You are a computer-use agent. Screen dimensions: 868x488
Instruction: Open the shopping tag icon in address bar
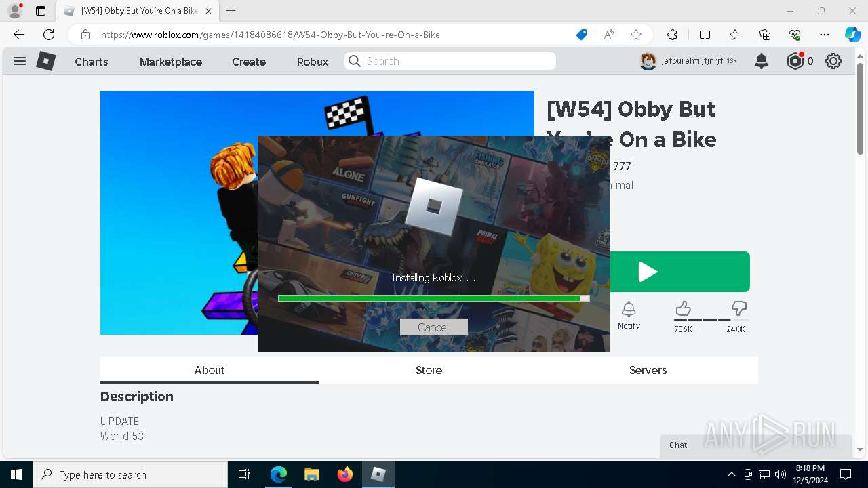pos(581,35)
